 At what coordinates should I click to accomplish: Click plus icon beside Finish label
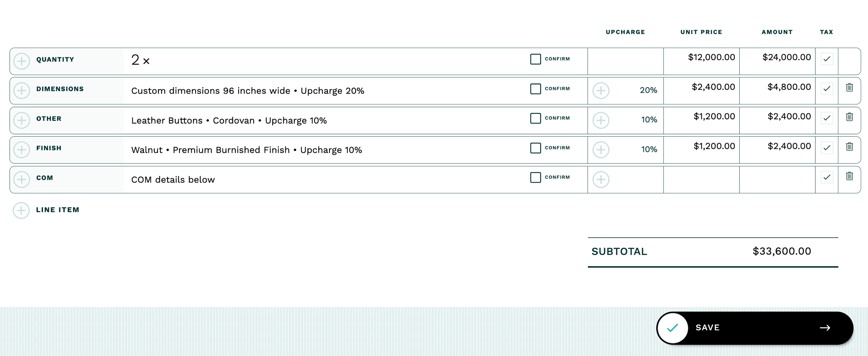(x=22, y=150)
